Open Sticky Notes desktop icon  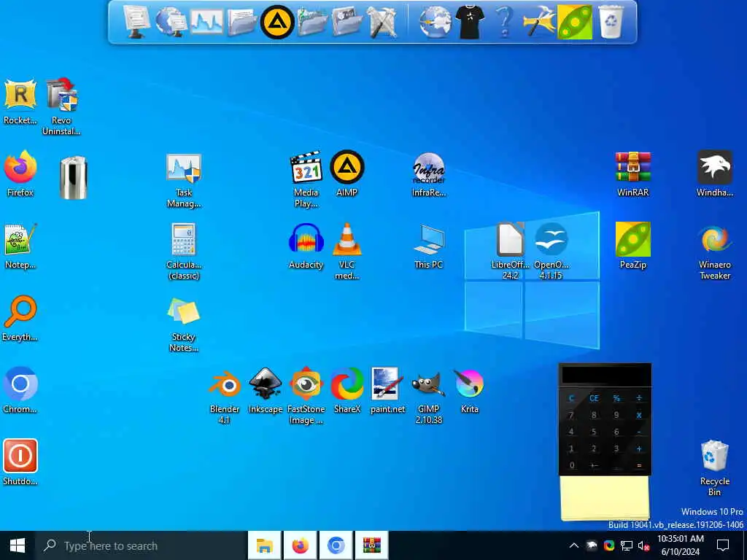pyautogui.click(x=184, y=324)
